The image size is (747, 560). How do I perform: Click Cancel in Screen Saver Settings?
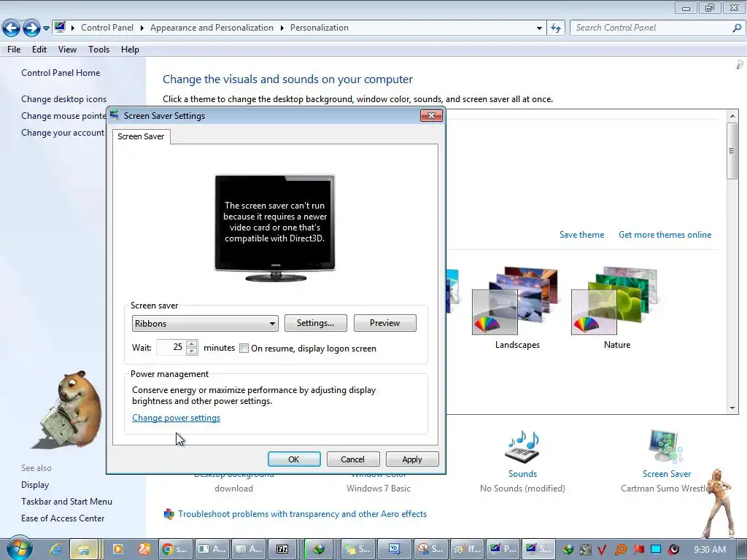click(353, 459)
